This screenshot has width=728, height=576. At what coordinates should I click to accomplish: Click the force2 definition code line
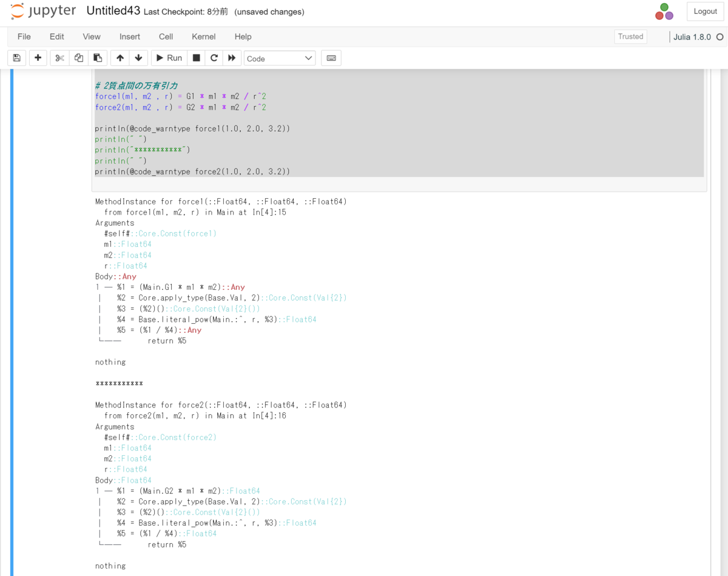pos(181,107)
